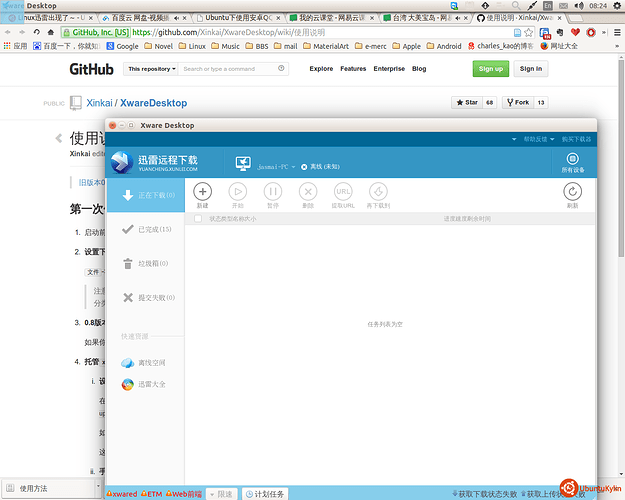
Task: Open the This repository dropdown
Action: pyautogui.click(x=151, y=69)
